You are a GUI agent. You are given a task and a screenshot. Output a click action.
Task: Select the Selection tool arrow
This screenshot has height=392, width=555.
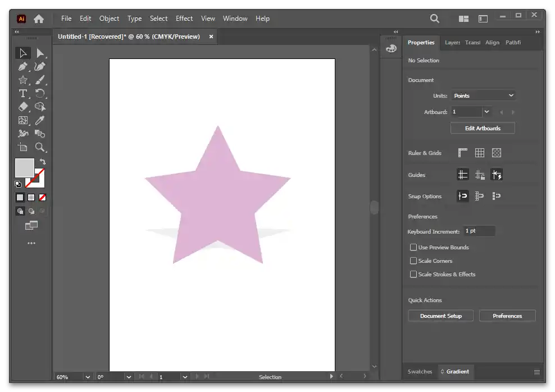[23, 53]
